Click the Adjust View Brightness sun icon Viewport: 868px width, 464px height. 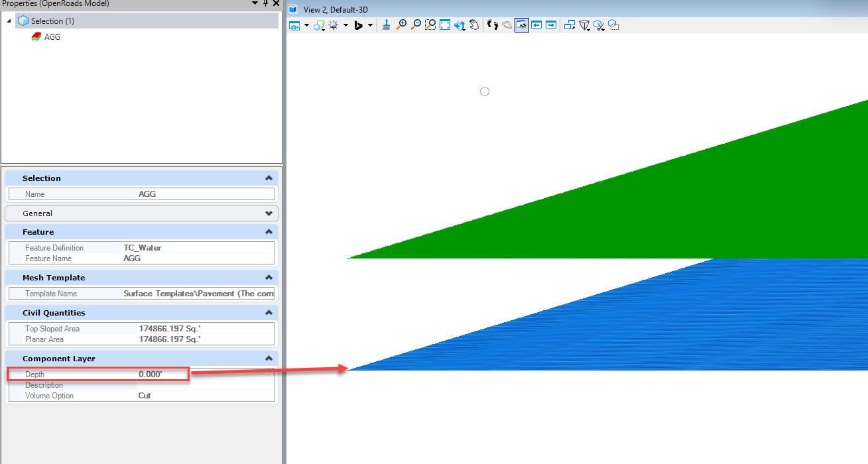(333, 25)
